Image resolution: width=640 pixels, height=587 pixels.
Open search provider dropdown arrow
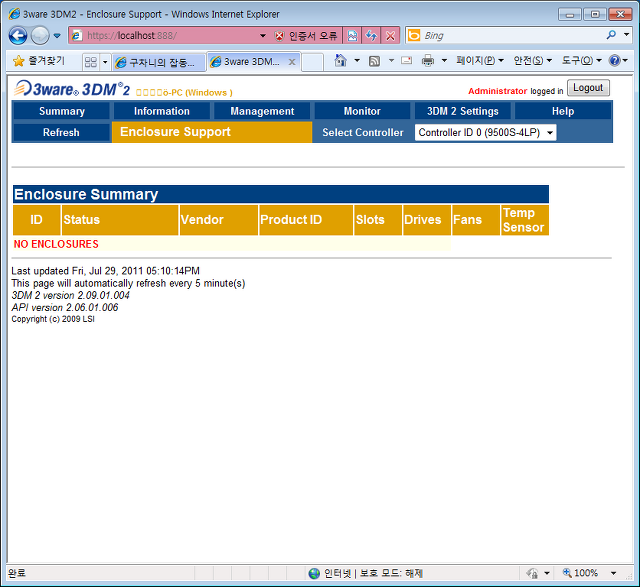[627, 35]
